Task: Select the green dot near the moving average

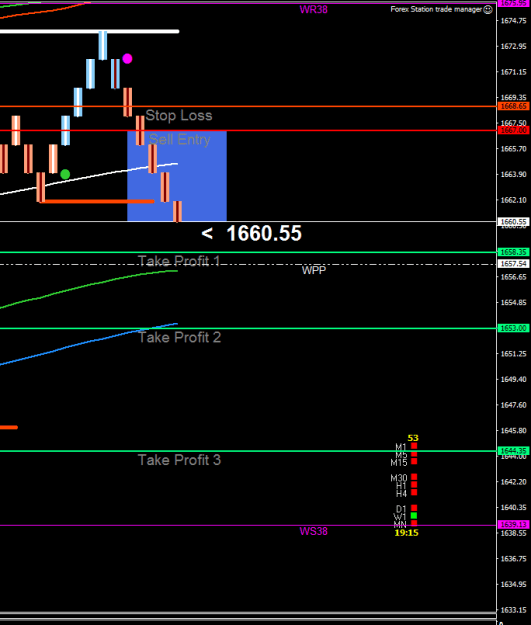Action: point(65,174)
